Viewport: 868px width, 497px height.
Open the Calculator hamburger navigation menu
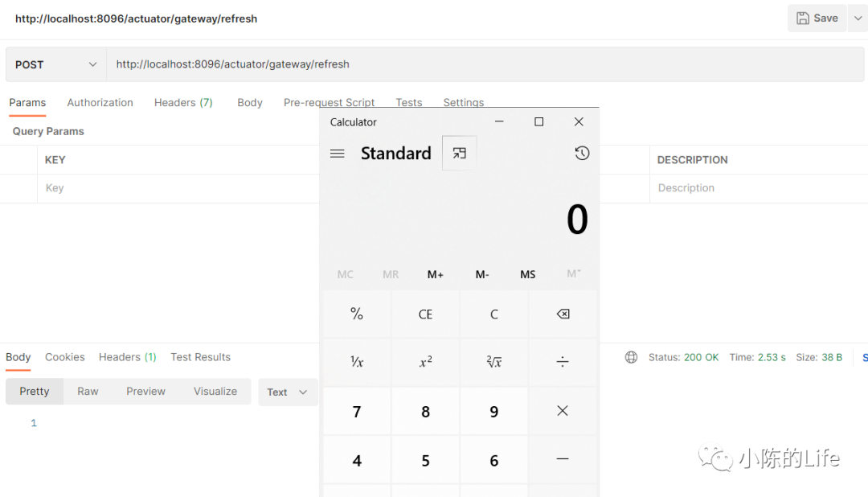338,154
